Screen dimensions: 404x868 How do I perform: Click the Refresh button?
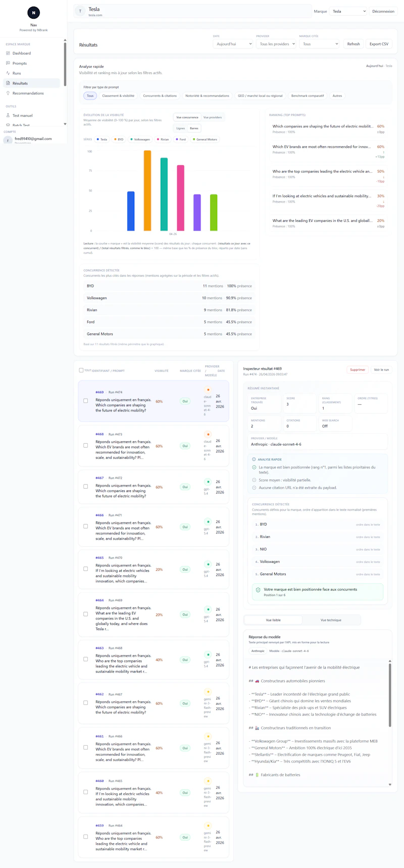[x=353, y=44]
